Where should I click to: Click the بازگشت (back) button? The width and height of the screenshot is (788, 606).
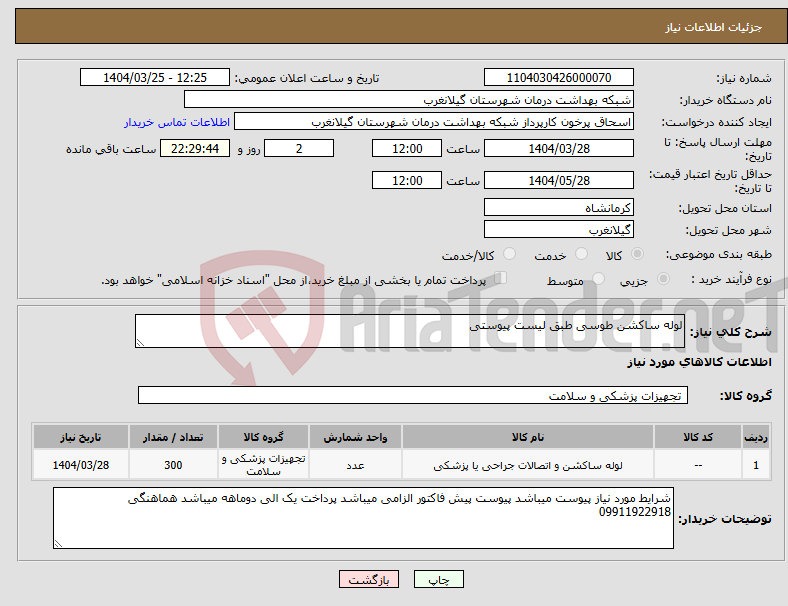click(x=369, y=579)
